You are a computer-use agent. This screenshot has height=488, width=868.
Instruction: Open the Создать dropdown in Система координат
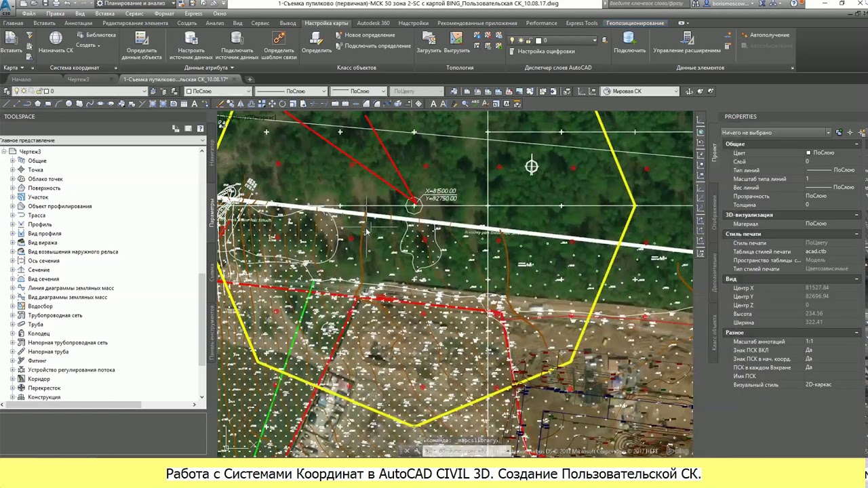[88, 45]
